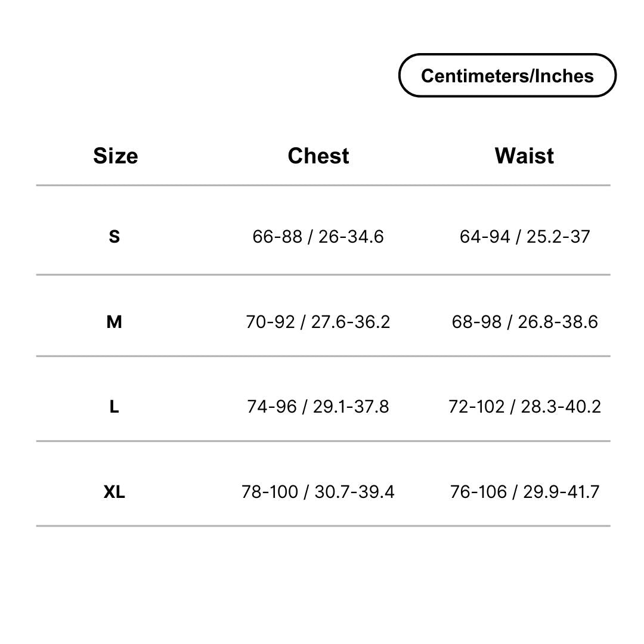Toggle the Centimeters/Inches unit button
Viewport: 644px width, 644px height.
507,76
